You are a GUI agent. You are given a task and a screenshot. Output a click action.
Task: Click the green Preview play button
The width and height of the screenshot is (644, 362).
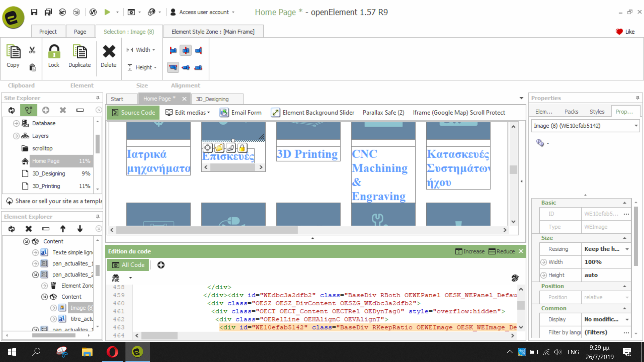tap(107, 12)
